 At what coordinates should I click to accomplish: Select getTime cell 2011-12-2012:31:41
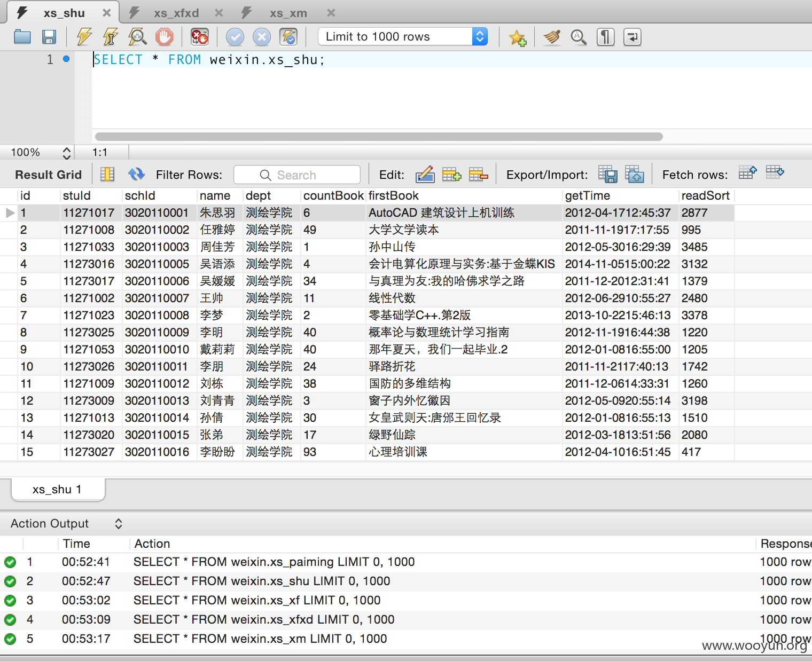click(620, 281)
